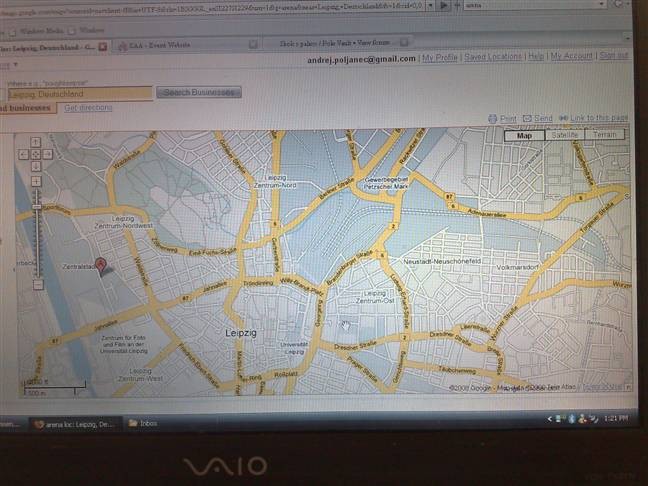Viewport: 648px width, 486px height.
Task: Click the browser URL address field
Action: coord(212,7)
